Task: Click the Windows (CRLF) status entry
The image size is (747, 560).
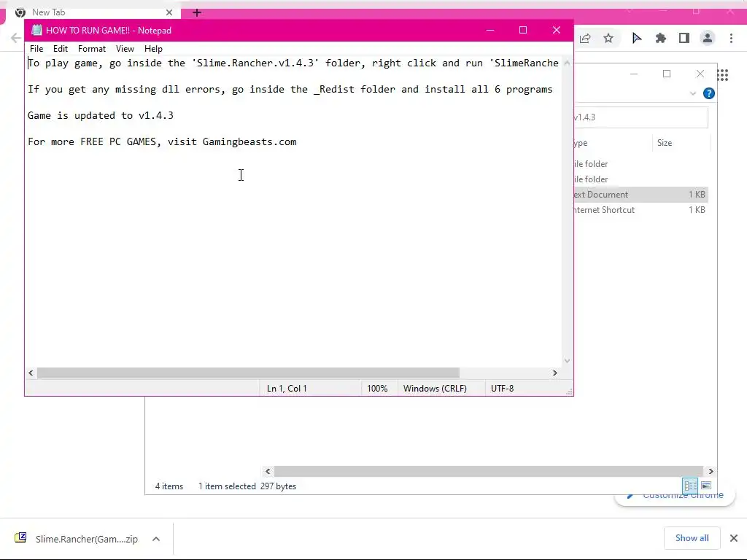Action: coord(435,389)
